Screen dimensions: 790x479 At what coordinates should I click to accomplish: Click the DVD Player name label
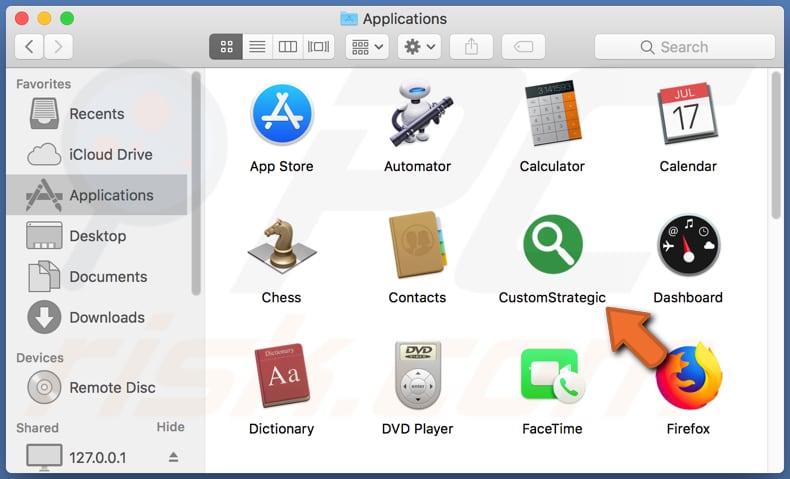point(418,429)
